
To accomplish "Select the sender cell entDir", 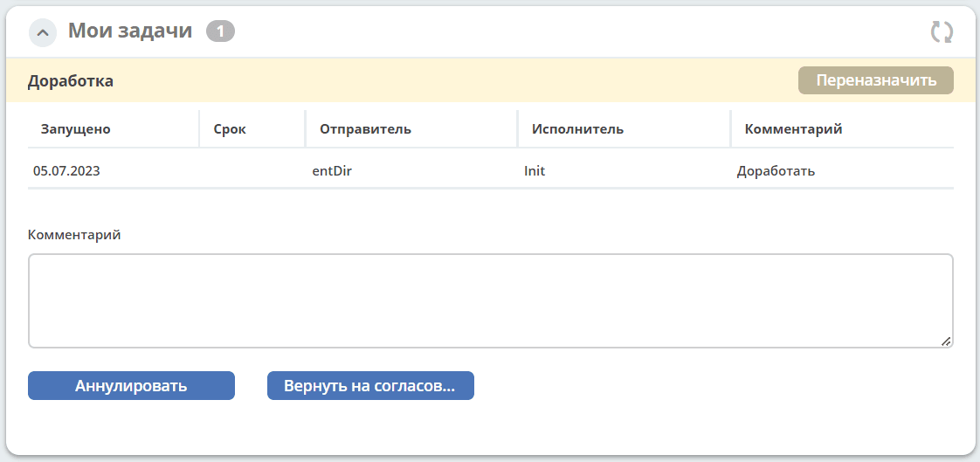I will pos(332,170).
